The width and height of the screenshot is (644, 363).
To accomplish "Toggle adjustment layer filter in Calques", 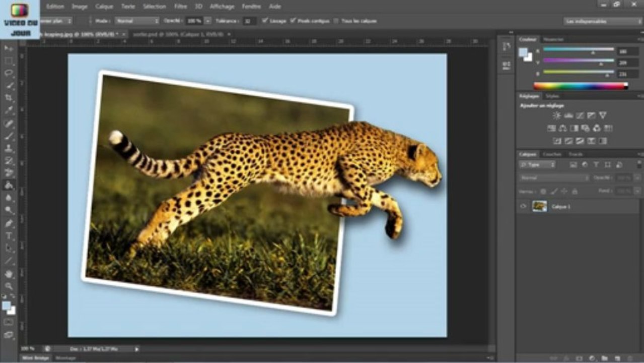I will click(x=585, y=165).
